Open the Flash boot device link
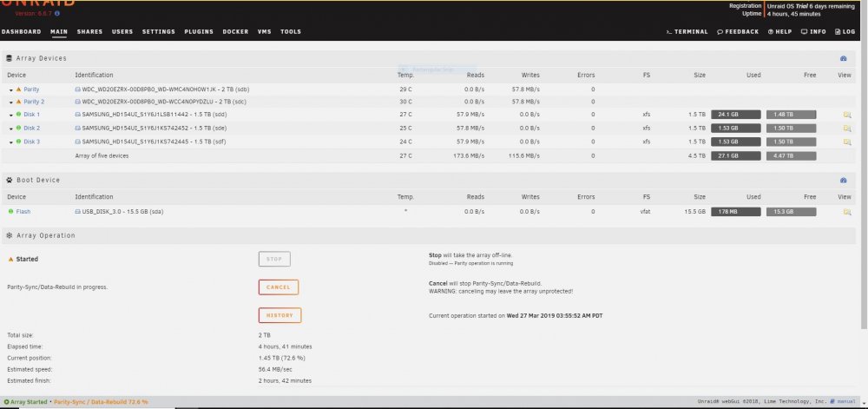The image size is (868, 409). [23, 211]
